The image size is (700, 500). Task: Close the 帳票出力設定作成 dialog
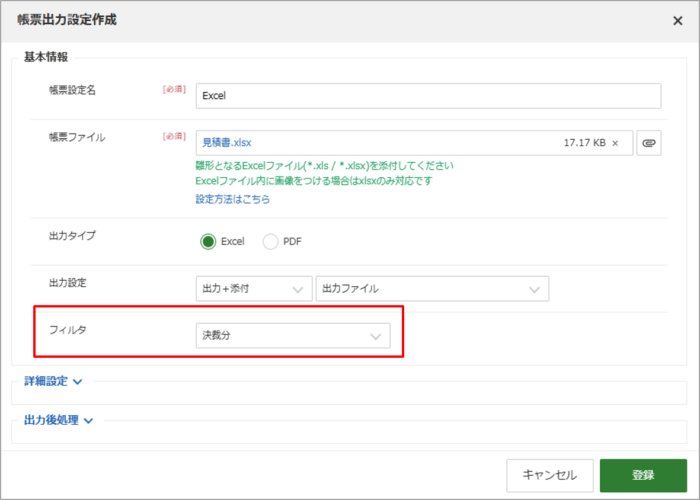(678, 21)
